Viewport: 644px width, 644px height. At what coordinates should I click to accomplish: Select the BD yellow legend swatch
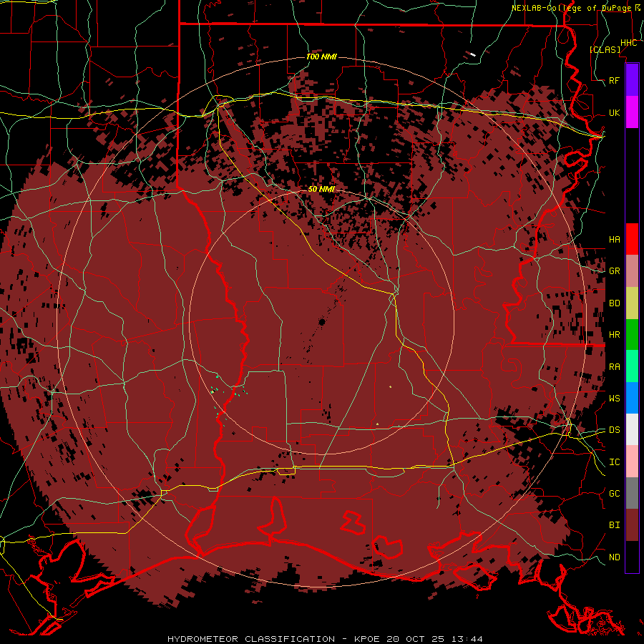coord(632,303)
